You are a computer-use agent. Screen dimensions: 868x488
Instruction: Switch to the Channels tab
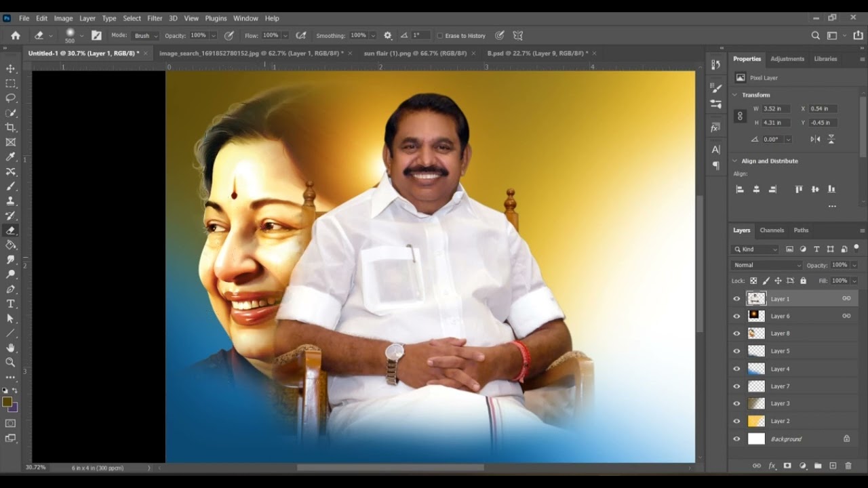coord(772,230)
